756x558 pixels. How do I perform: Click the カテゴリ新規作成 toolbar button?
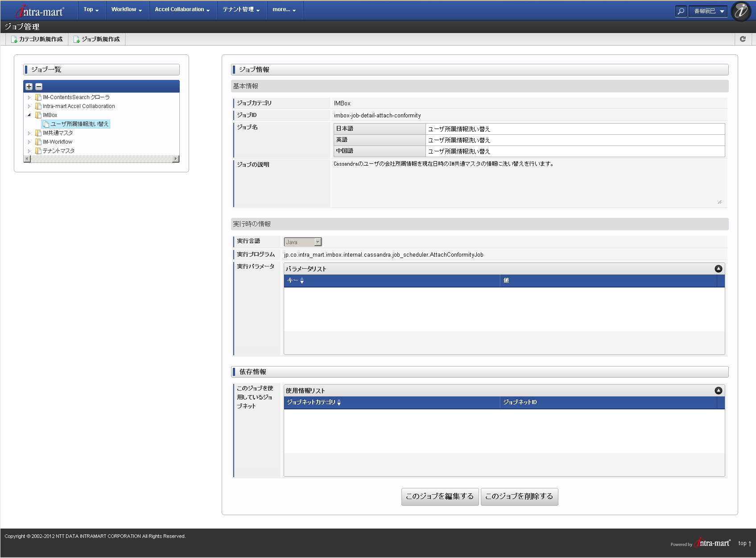tap(37, 39)
